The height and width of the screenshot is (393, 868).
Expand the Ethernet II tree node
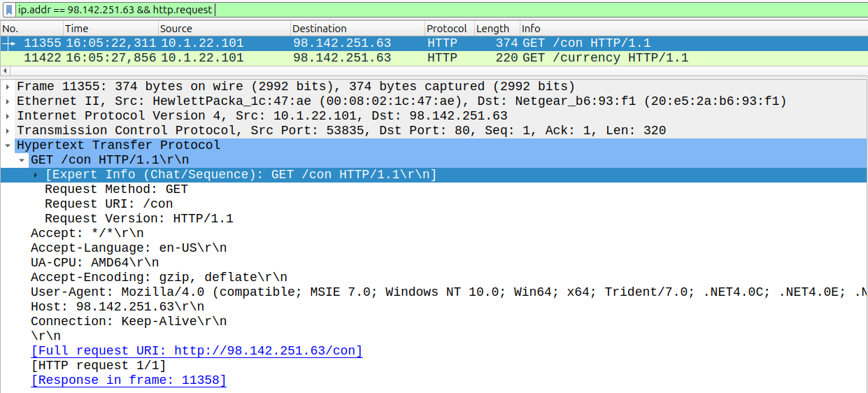coord(8,101)
